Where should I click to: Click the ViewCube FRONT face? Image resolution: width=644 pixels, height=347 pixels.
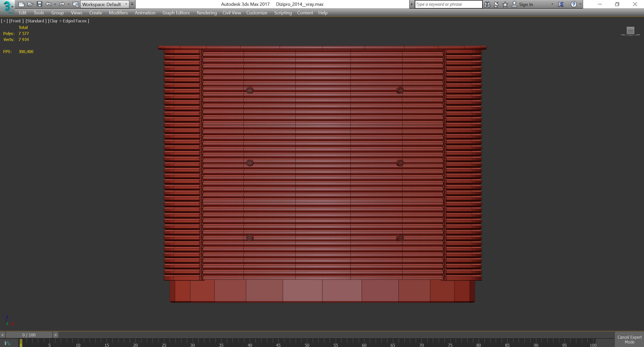[x=630, y=30]
